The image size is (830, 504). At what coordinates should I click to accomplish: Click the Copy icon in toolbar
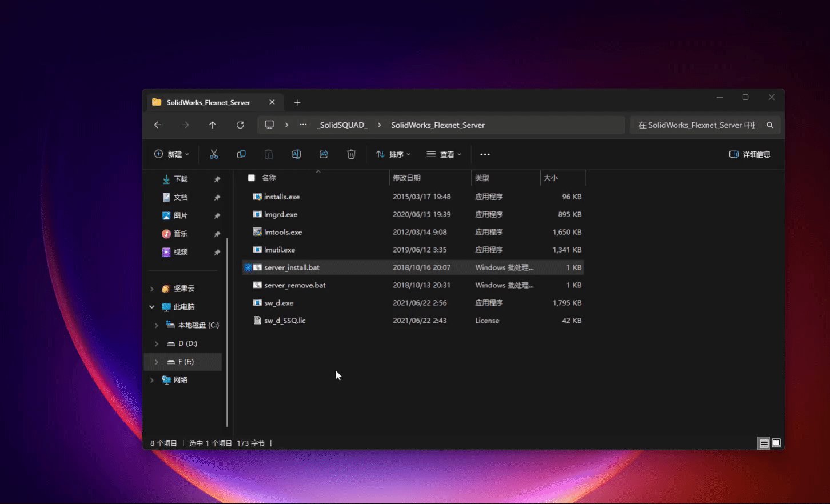241,154
